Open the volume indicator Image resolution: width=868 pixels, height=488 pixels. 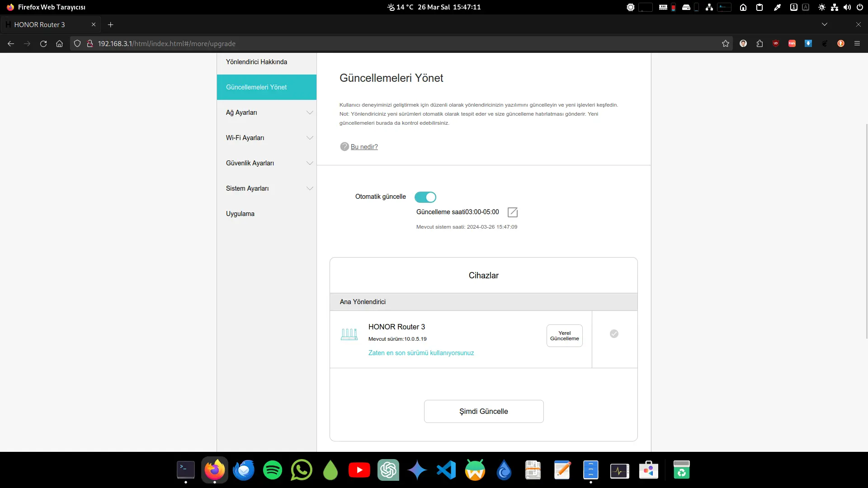[847, 7]
